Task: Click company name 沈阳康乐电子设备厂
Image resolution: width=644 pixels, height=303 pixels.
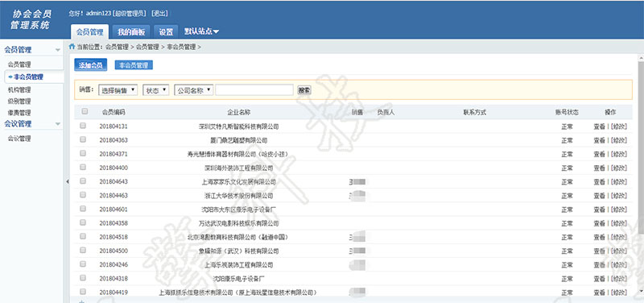Action: [238, 279]
